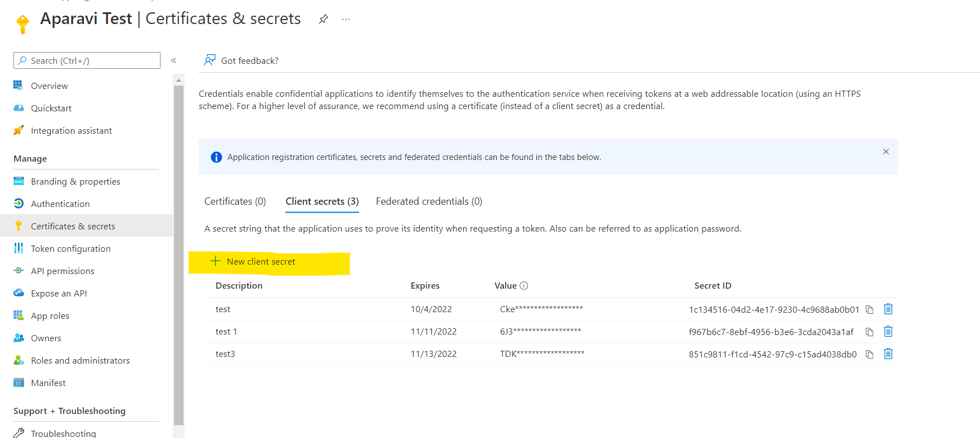Click the sidebar scrollbar up arrow
The height and width of the screenshot is (438, 980).
[179, 80]
